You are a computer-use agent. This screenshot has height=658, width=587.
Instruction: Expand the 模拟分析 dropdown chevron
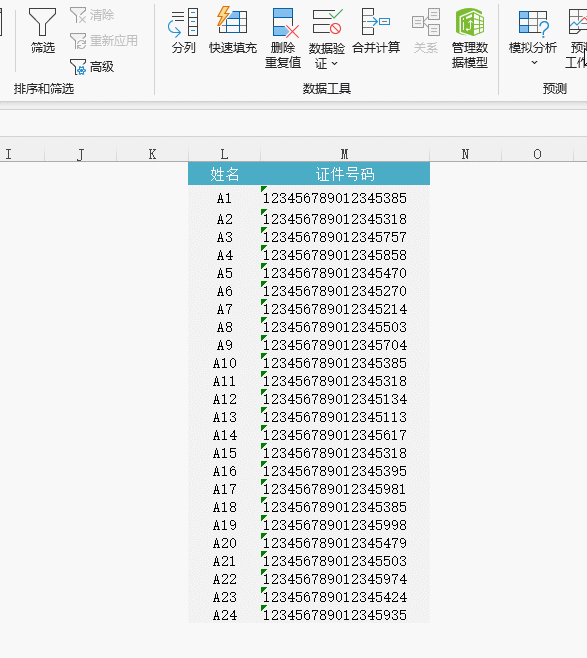coord(534,63)
